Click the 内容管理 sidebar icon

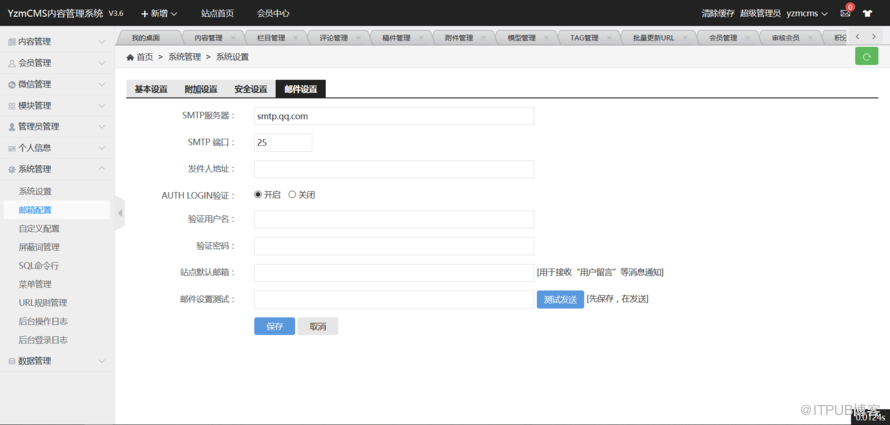pyautogui.click(x=12, y=42)
